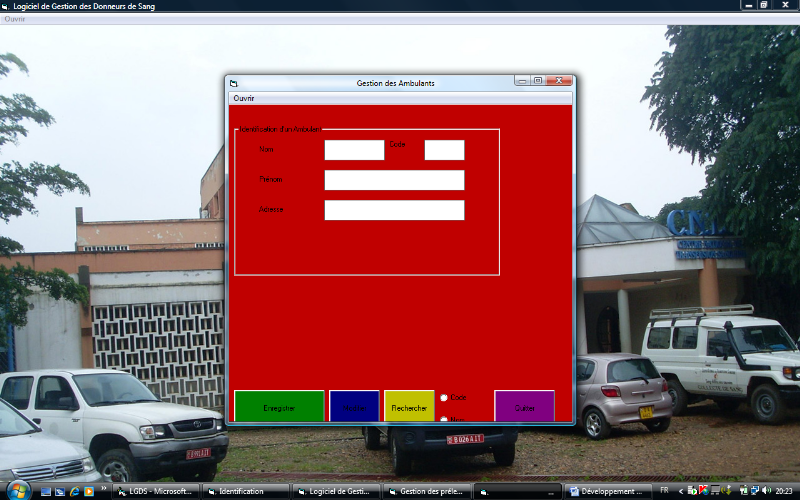The height and width of the screenshot is (500, 800).
Task: Click Switch Between Windows Quick Launch icon
Action: point(60,491)
